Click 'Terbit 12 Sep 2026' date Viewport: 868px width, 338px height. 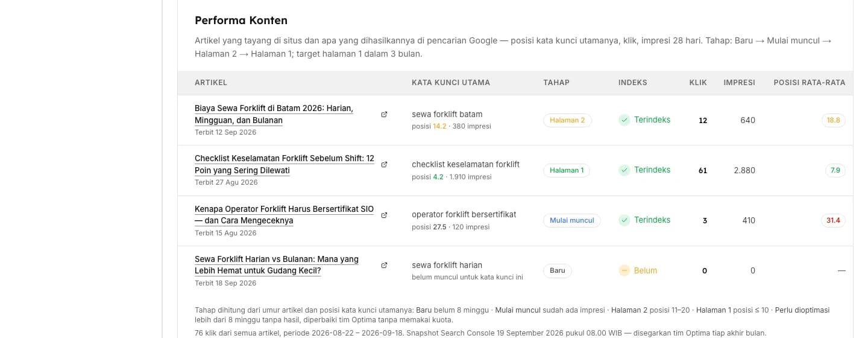225,132
